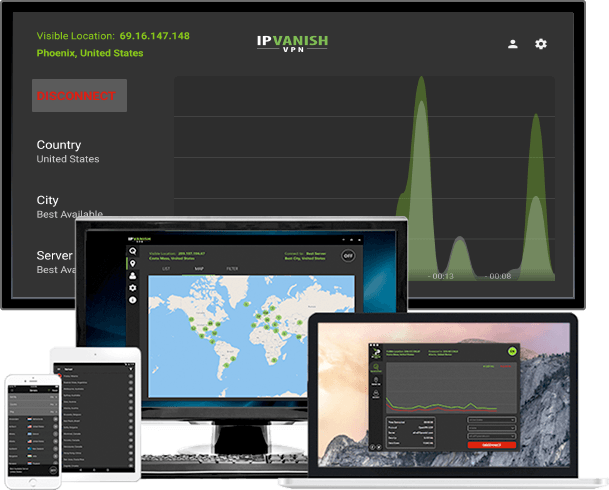The width and height of the screenshot is (609, 490).
Task: Click the red DISCONNECT button on the TV
Action: tap(79, 96)
